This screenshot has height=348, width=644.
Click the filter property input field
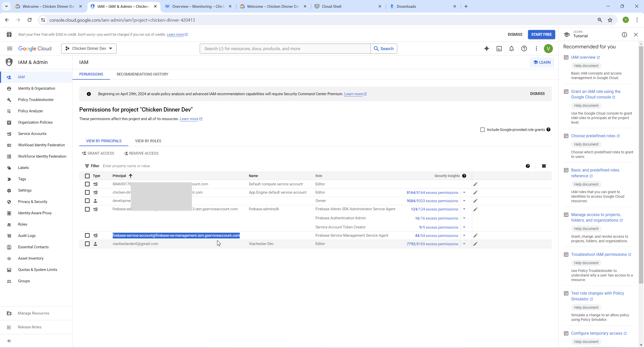176,166
